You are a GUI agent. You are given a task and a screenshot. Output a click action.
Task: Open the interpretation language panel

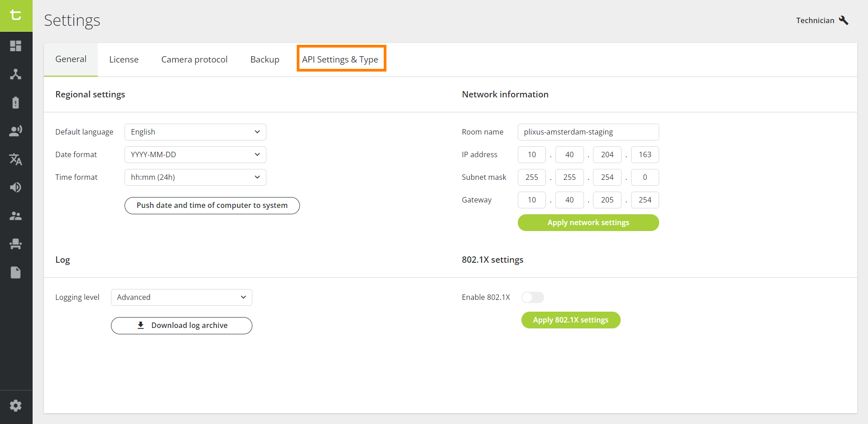(16, 159)
